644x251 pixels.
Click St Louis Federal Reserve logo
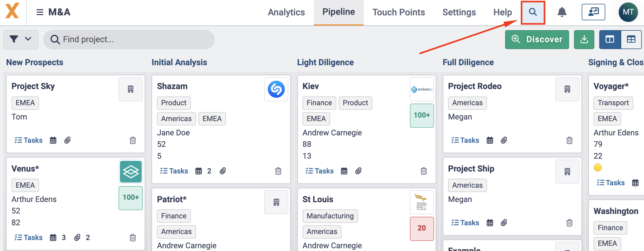click(x=422, y=202)
